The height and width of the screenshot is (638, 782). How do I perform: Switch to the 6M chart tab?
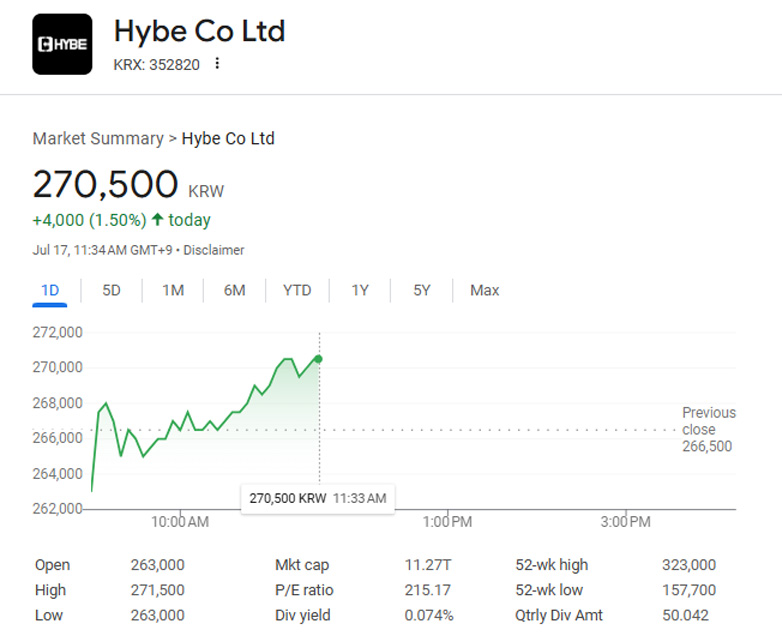coord(234,290)
